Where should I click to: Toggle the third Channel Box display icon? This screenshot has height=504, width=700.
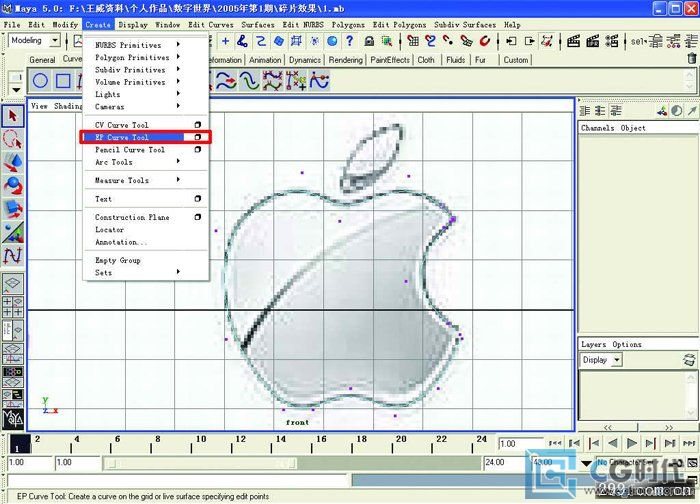[x=616, y=111]
